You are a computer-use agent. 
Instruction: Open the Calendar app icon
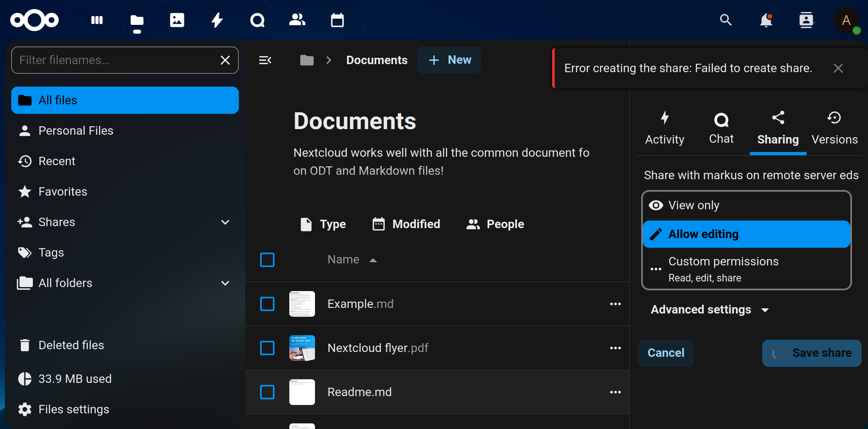(337, 20)
